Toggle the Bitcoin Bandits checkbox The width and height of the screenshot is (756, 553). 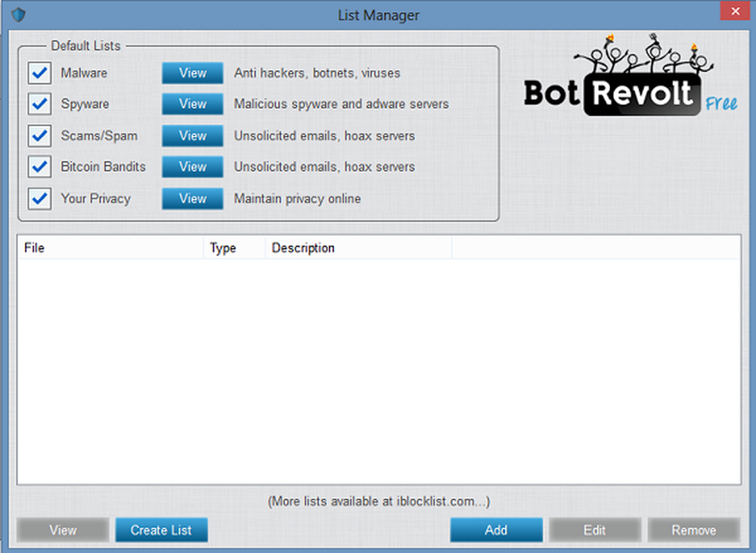click(x=39, y=167)
